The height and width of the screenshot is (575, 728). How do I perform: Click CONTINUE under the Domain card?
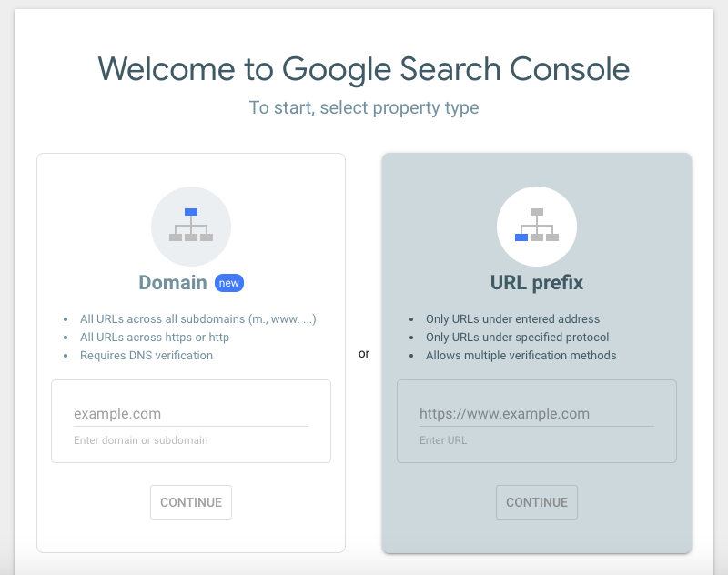pyautogui.click(x=191, y=502)
